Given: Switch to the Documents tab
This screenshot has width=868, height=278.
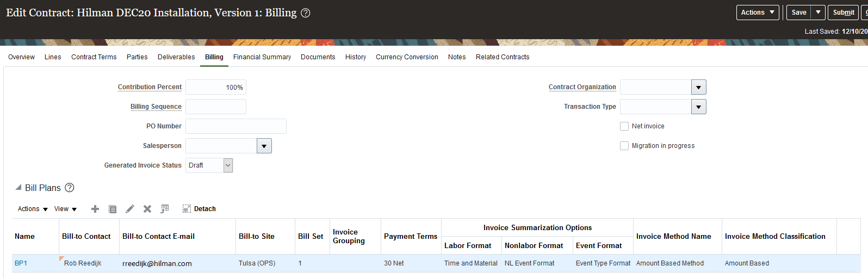Looking at the screenshot, I should [x=318, y=57].
